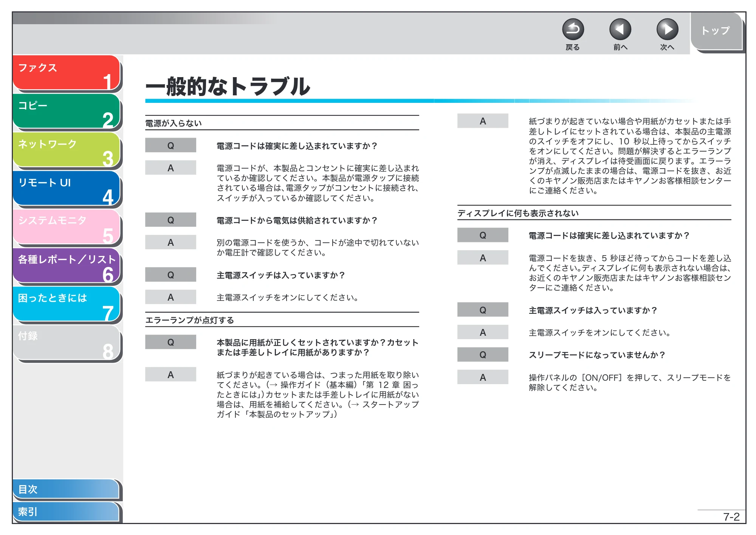Image resolution: width=756 pixels, height=535 pixels.
Task: Open 付録 chapter 8 tab
Action: [x=67, y=343]
